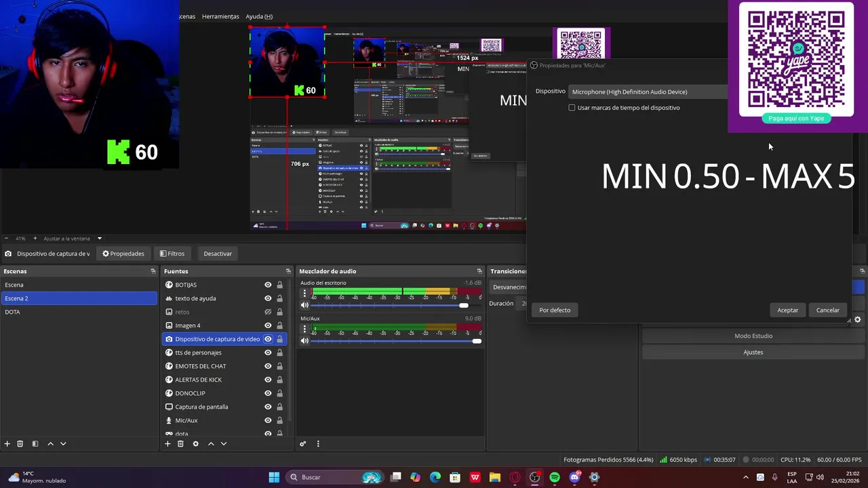This screenshot has height=488, width=868.
Task: Show the retos source
Action: (x=268, y=312)
